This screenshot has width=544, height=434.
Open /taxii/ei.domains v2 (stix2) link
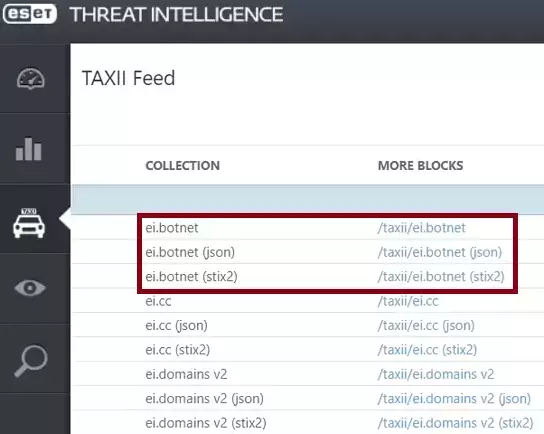click(x=455, y=423)
